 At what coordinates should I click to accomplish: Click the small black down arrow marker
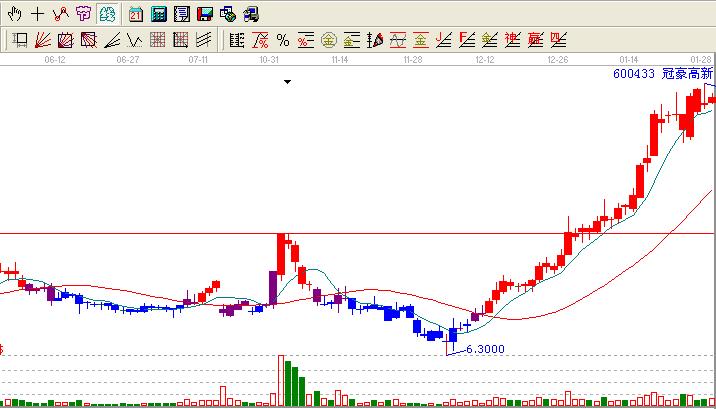(287, 83)
